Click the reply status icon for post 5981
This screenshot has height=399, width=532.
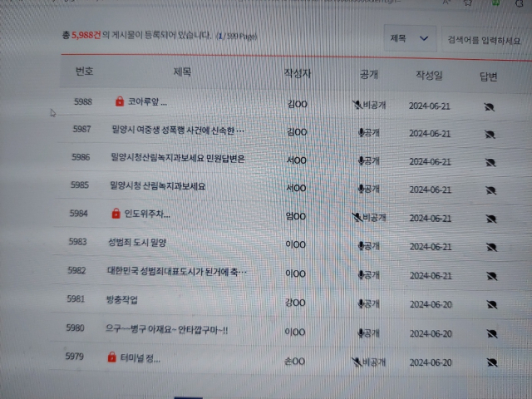[491, 304]
